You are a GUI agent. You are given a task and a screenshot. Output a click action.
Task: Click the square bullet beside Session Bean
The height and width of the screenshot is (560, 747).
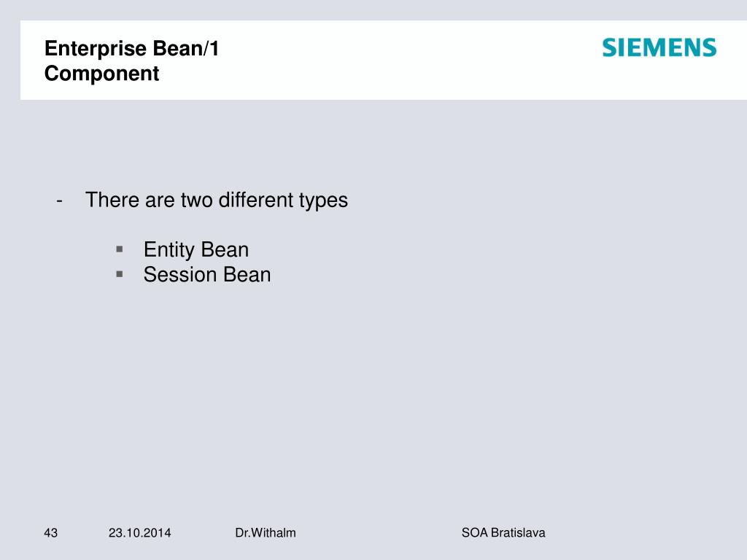click(x=120, y=274)
